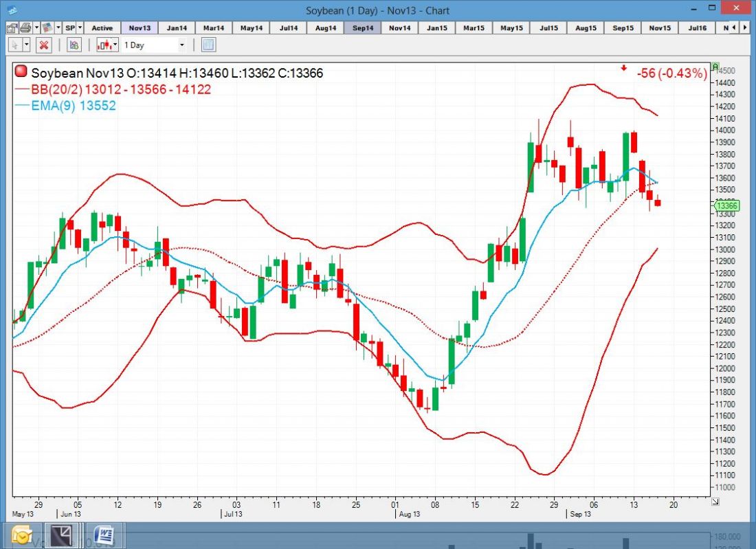The image size is (756, 549).
Task: Toggle the SP button
Action: click(69, 27)
